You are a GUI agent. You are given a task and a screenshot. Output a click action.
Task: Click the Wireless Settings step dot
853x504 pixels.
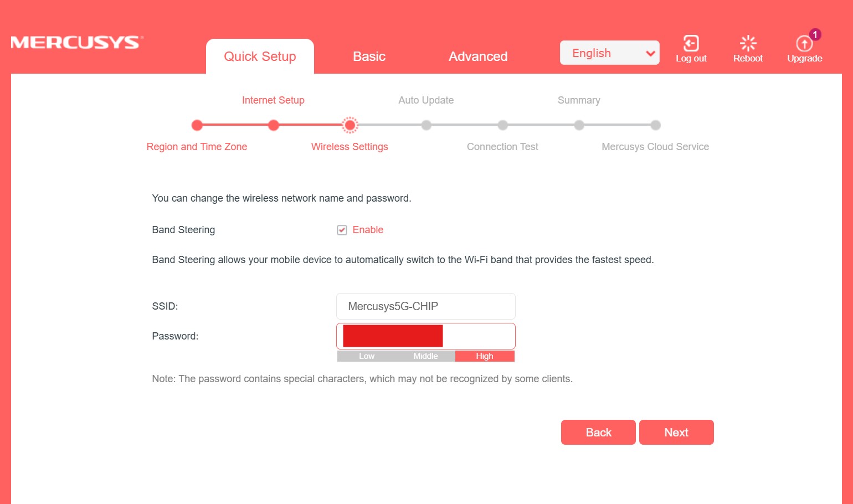(x=350, y=125)
